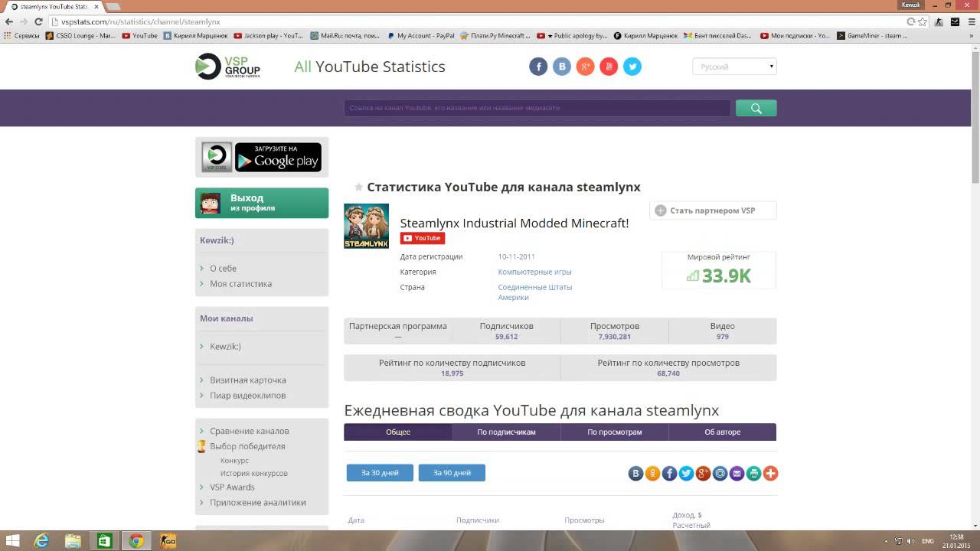Open Сравнение каналов sidebar link
Viewport: 980px width, 551px height.
pyautogui.click(x=250, y=431)
